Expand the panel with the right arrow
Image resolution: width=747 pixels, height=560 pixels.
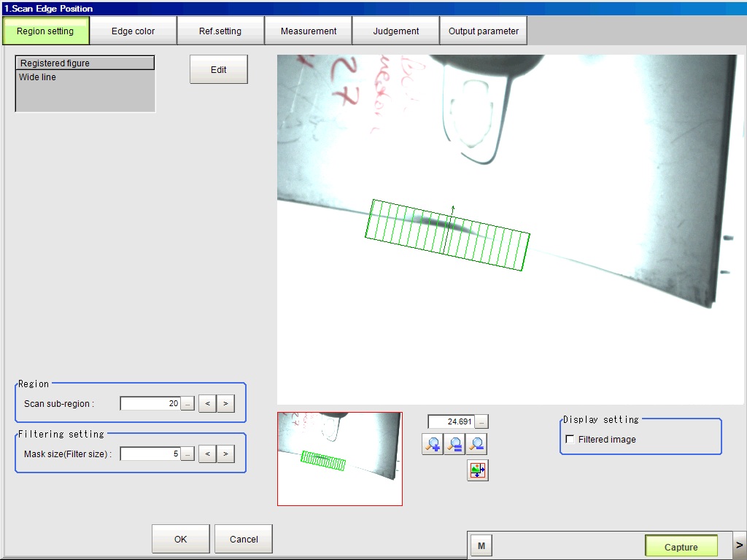pos(739,545)
